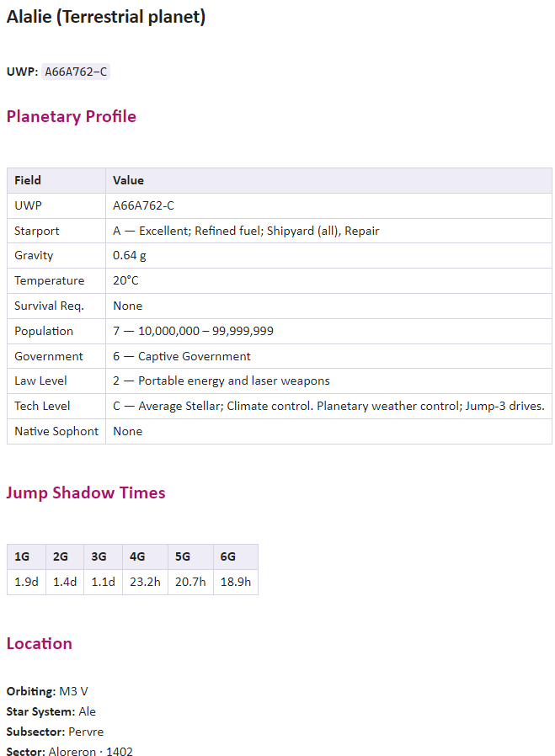Click the Law Level description cell

[328, 381]
